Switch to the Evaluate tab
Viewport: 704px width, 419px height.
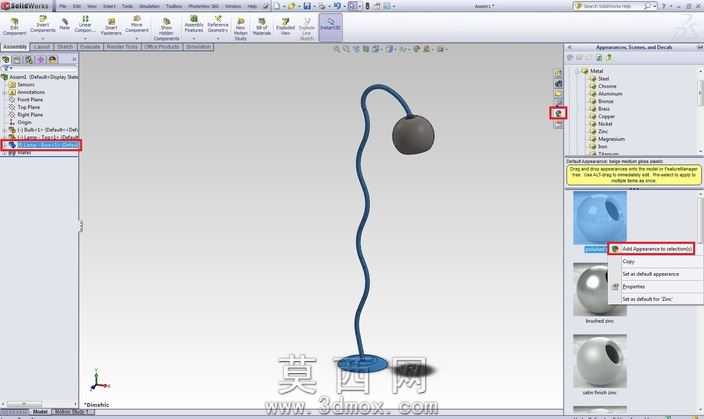click(90, 47)
